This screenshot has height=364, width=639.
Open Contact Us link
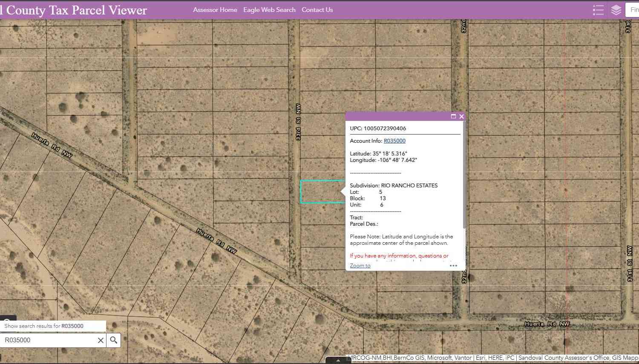coord(317,10)
